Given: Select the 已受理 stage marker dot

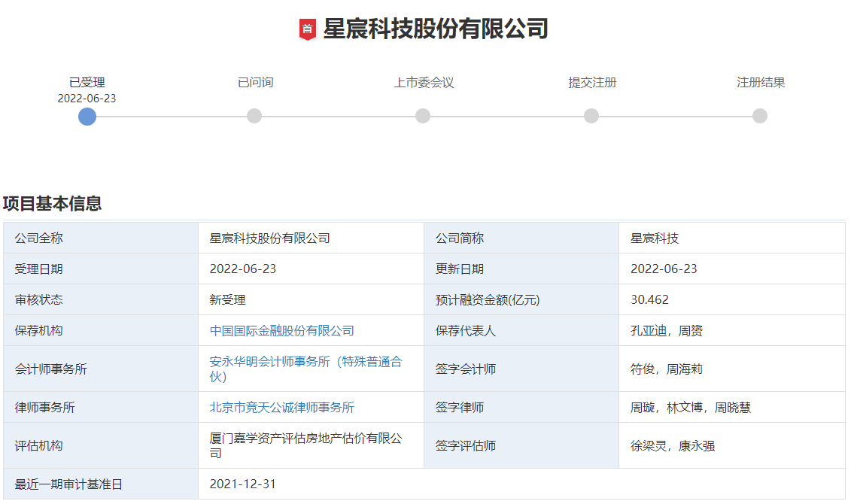Looking at the screenshot, I should [87, 116].
